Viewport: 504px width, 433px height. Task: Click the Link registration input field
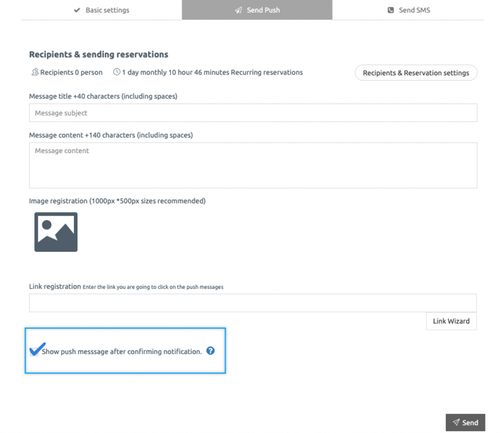point(253,302)
